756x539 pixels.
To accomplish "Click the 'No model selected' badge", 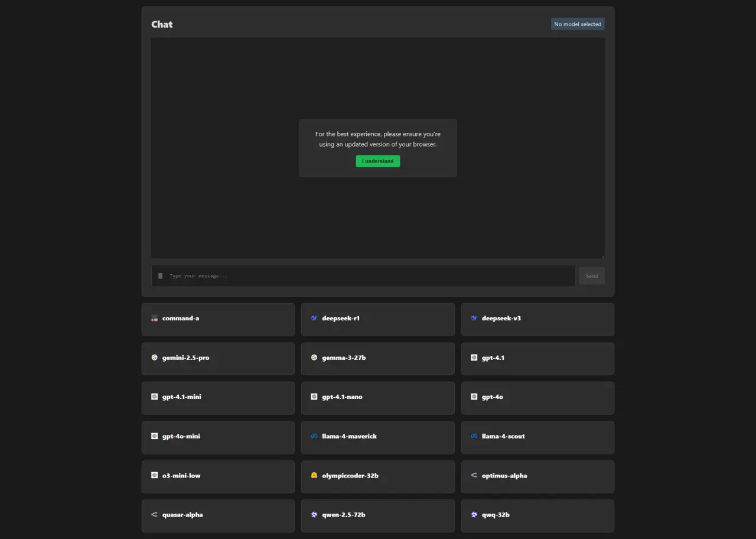I will coord(578,24).
